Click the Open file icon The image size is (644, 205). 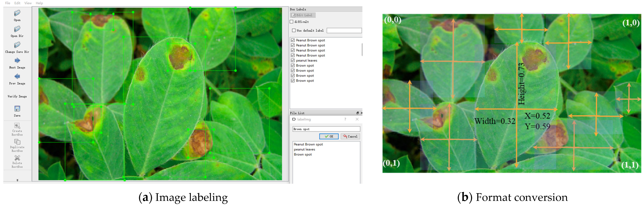coord(17,13)
